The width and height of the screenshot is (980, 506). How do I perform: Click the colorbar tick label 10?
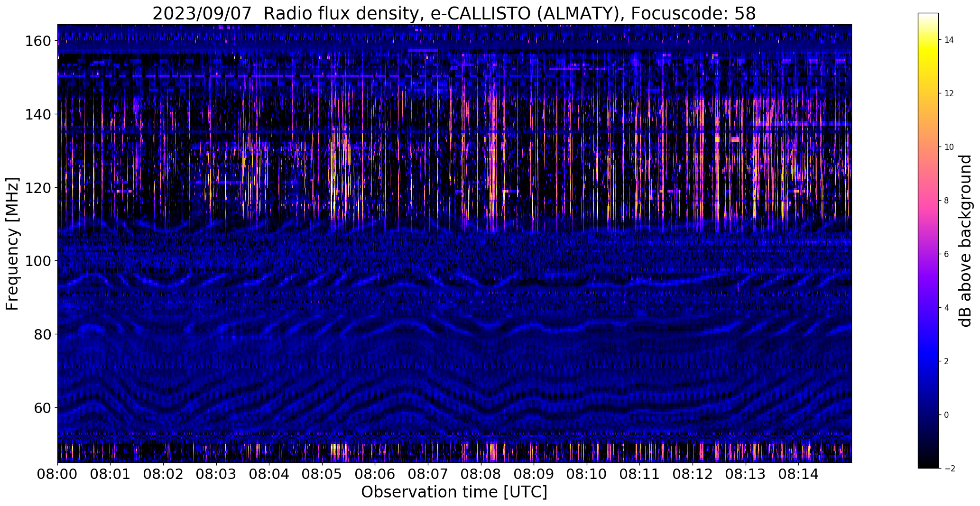[949, 147]
